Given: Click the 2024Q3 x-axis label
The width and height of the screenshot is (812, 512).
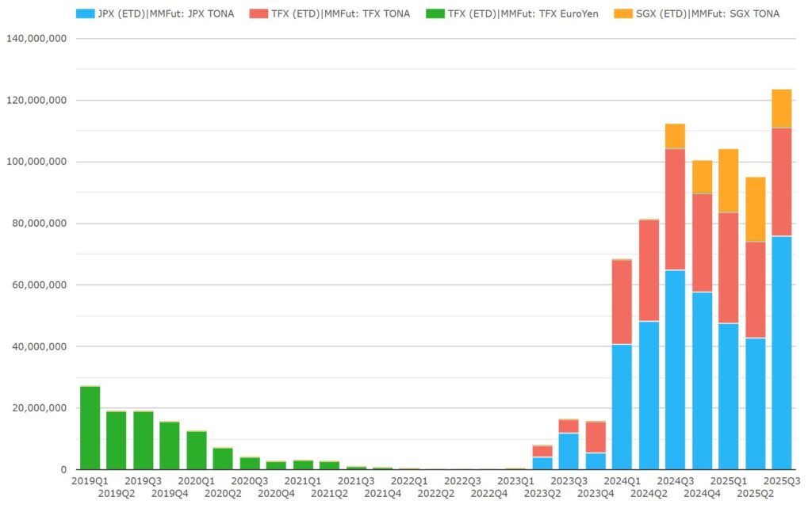Looking at the screenshot, I should (x=675, y=481).
